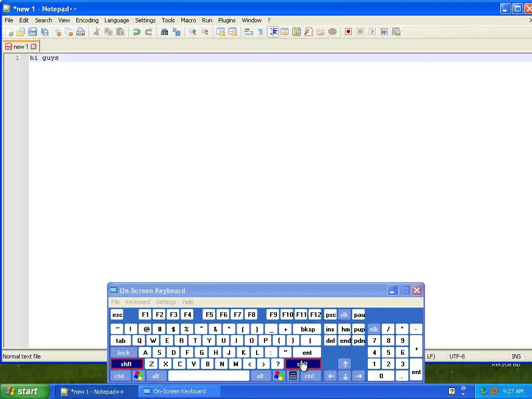Screen dimensions: 532x399
Task: Toggle the slk scroll lock key
Action: coord(344,315)
